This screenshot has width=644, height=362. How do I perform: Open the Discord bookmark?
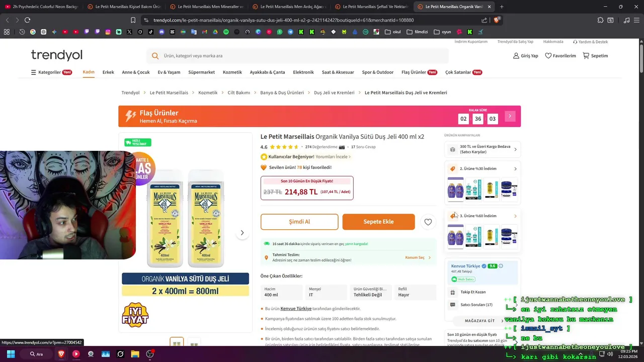[x=162, y=32]
